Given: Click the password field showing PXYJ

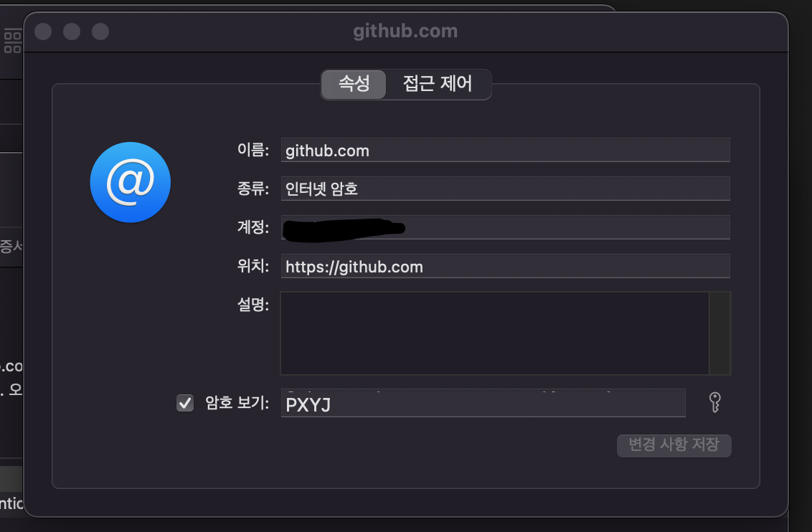Looking at the screenshot, I should pos(483,403).
